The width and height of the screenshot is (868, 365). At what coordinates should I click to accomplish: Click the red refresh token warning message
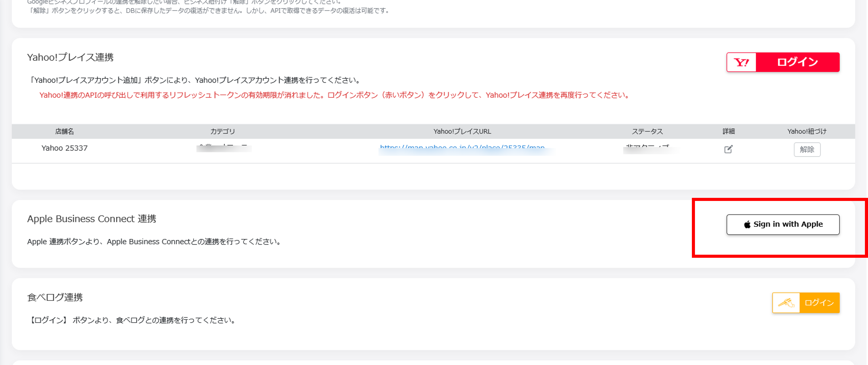click(333, 96)
